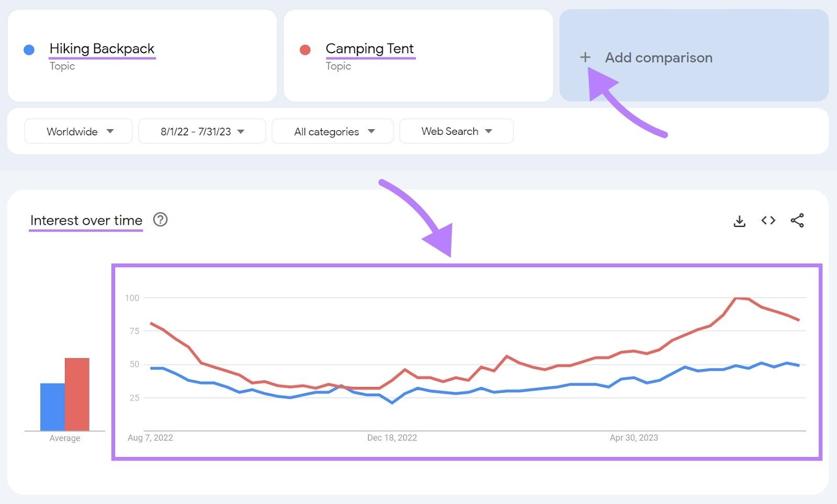Screen dimensions: 837x504
Task: Open the Worldwide location dropdown
Action: (78, 131)
